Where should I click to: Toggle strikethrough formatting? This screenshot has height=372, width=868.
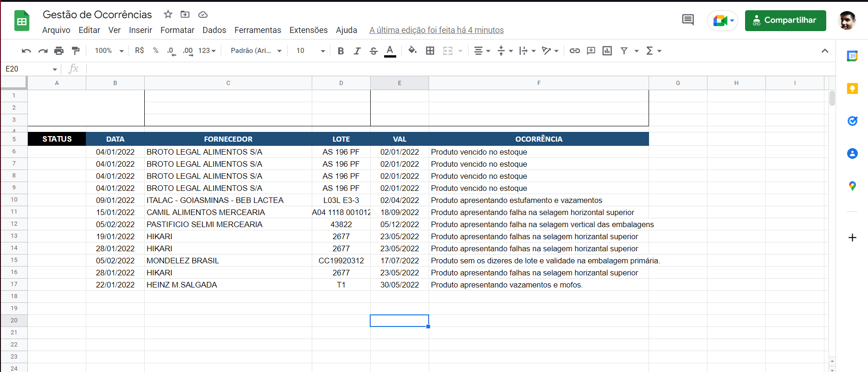click(373, 51)
